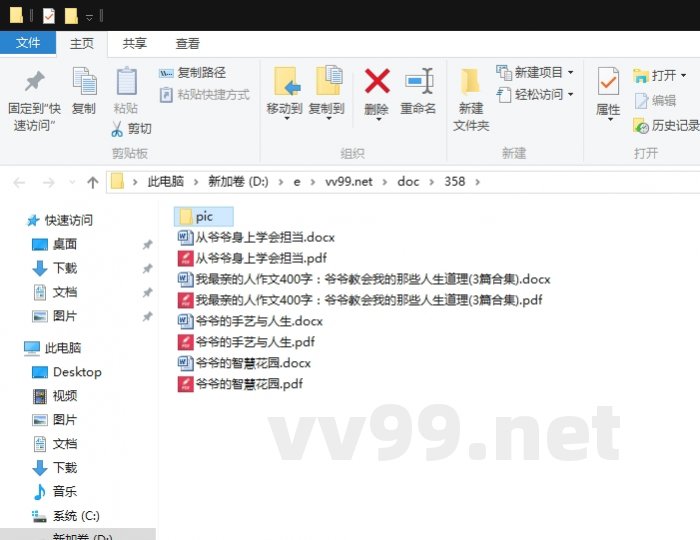Screen dimensions: 700x540
Task: Open Quick Access Toolbar customize arrow
Action: click(89, 17)
